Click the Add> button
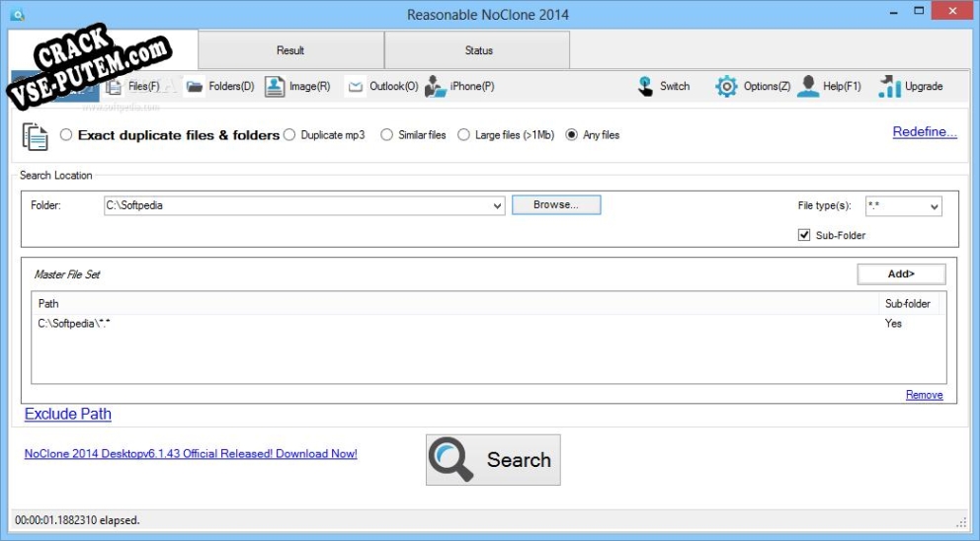This screenshot has width=980, height=541. tap(901, 274)
